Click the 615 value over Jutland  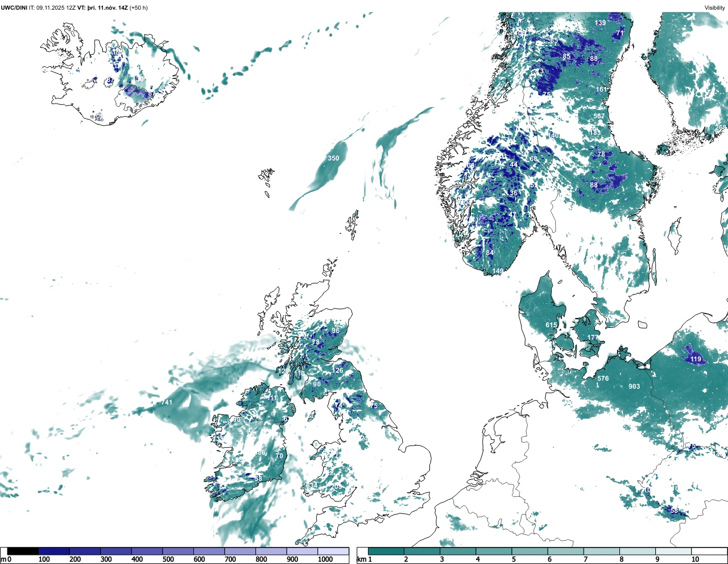click(551, 326)
